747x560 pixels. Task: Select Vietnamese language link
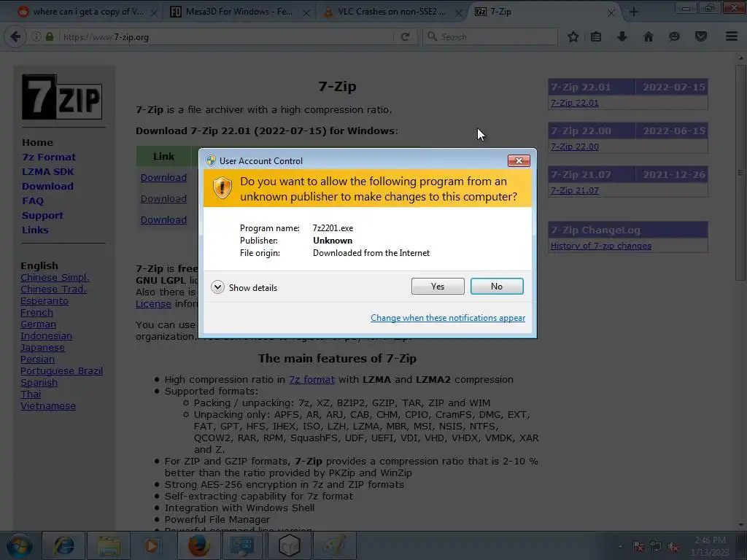[48, 406]
